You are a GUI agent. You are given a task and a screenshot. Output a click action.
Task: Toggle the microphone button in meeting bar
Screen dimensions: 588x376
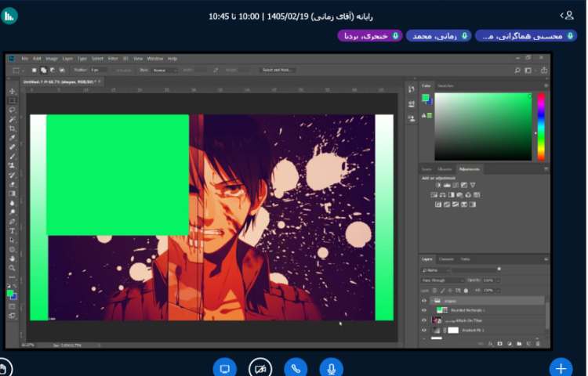[331, 368]
